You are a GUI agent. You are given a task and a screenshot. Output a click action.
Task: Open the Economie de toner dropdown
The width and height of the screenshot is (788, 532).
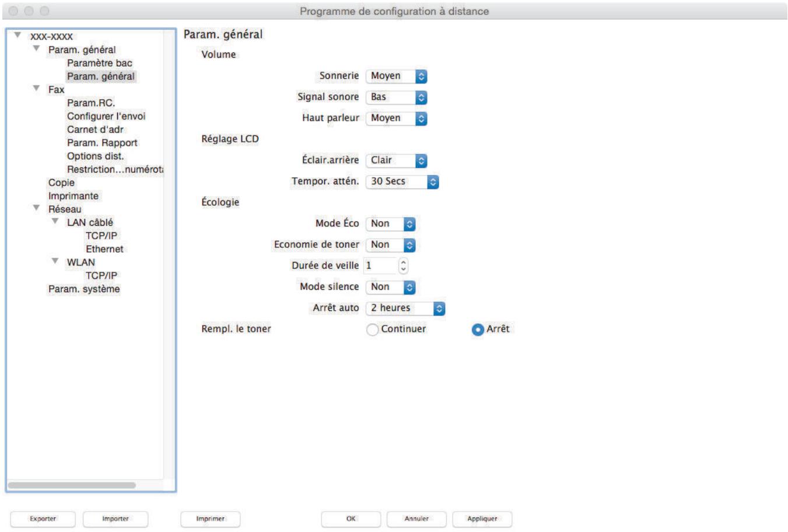[x=390, y=245]
